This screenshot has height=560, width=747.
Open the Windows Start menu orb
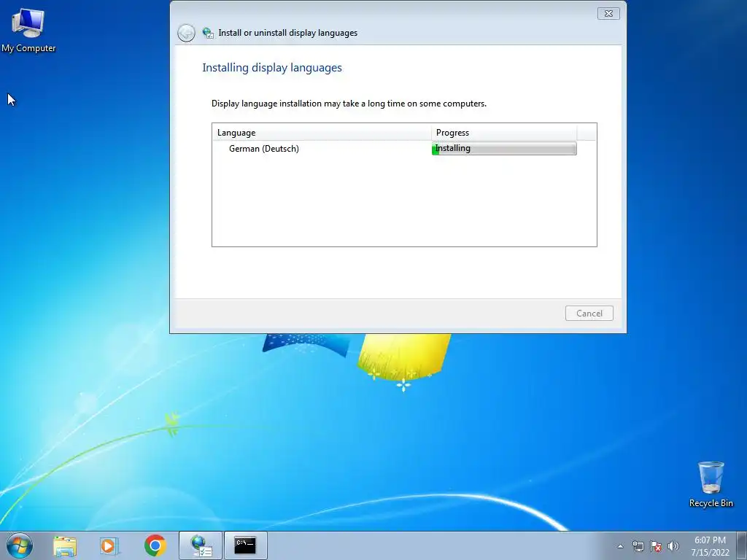click(x=20, y=545)
